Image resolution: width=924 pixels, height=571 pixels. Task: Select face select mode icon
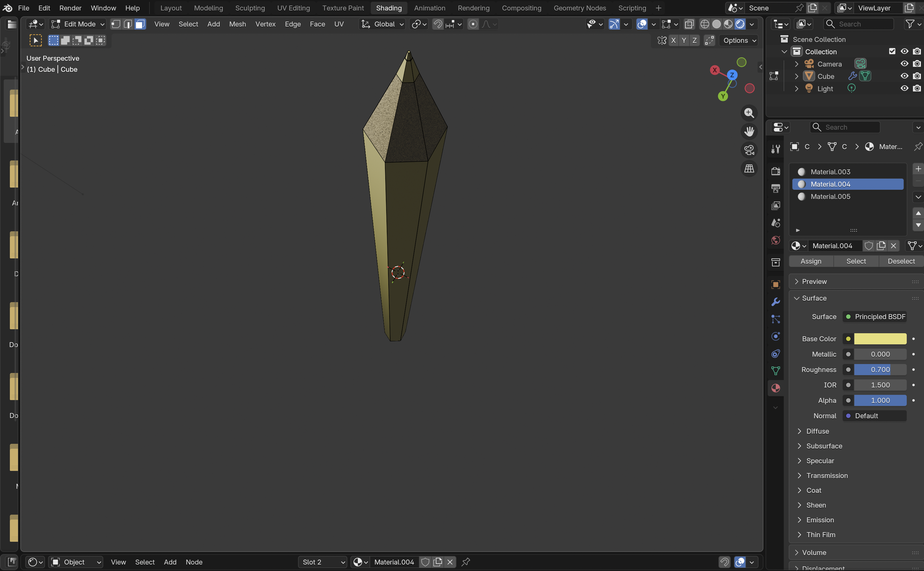point(140,24)
